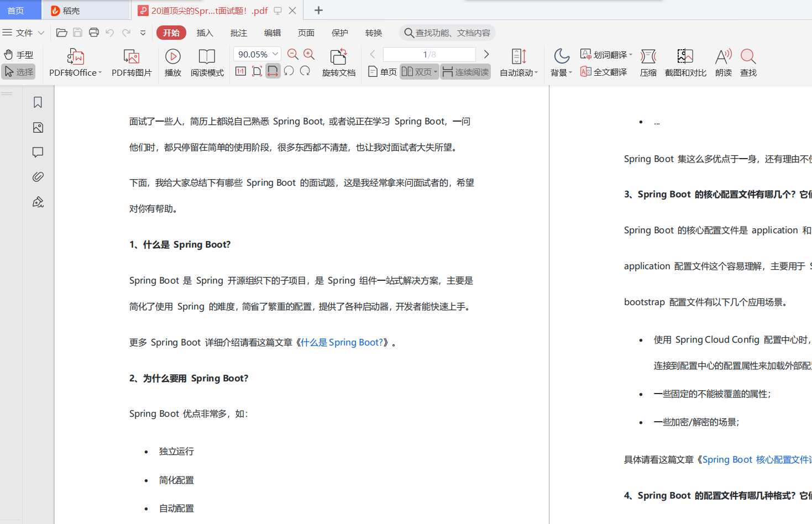The height and width of the screenshot is (524, 812).
Task: Toggle 连续阅读 continuous reading mode
Action: coord(465,71)
